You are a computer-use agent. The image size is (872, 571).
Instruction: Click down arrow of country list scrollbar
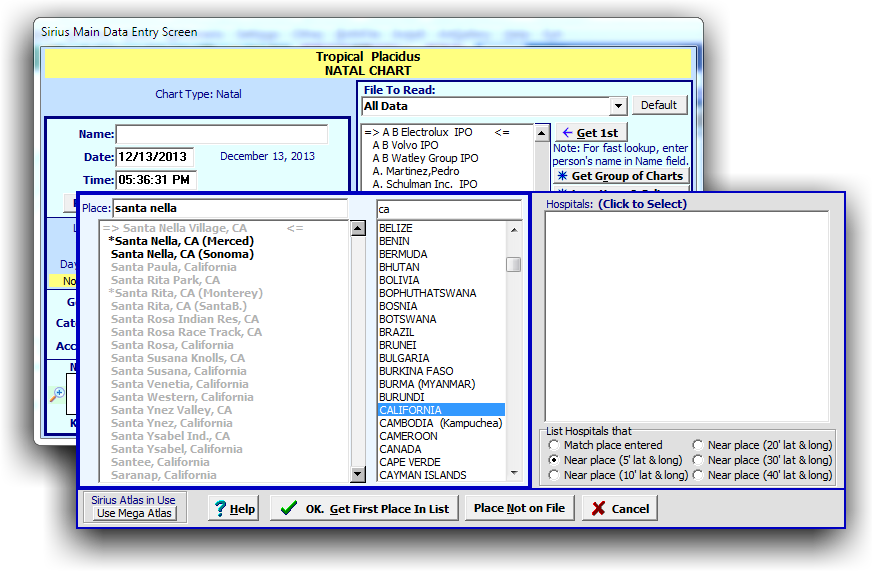click(x=514, y=473)
